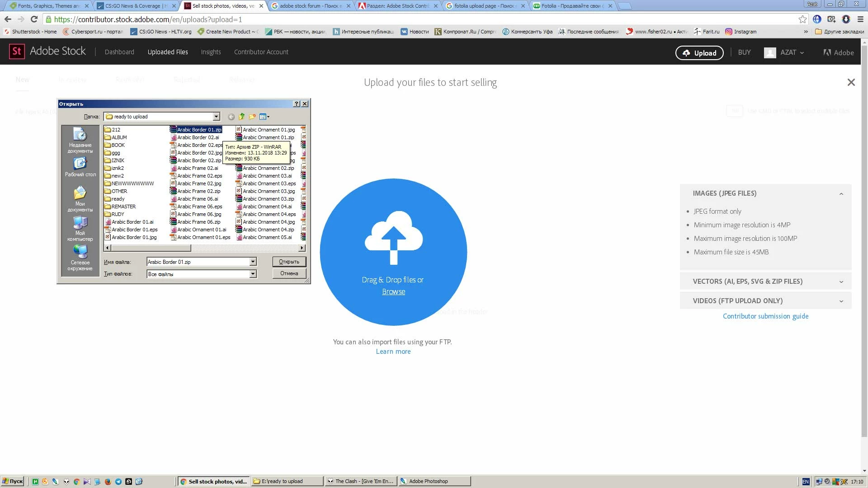Click the Adobe Stock St logo
868x488 pixels.
click(17, 52)
